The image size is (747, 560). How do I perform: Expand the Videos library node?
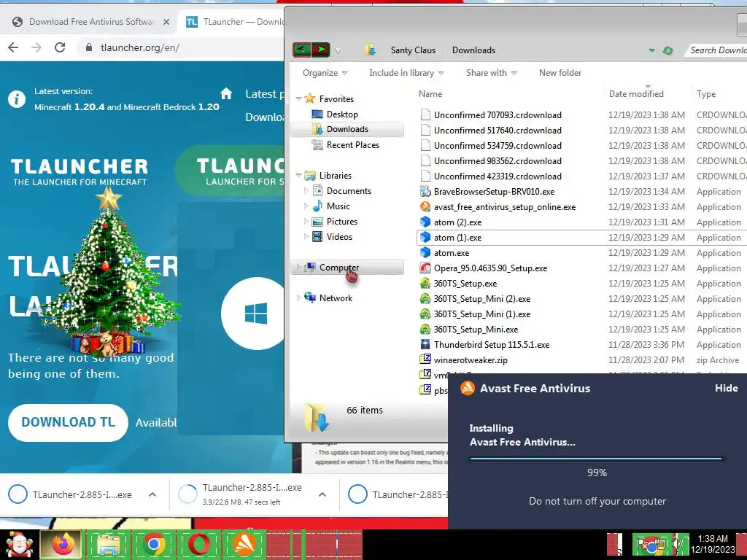click(306, 237)
